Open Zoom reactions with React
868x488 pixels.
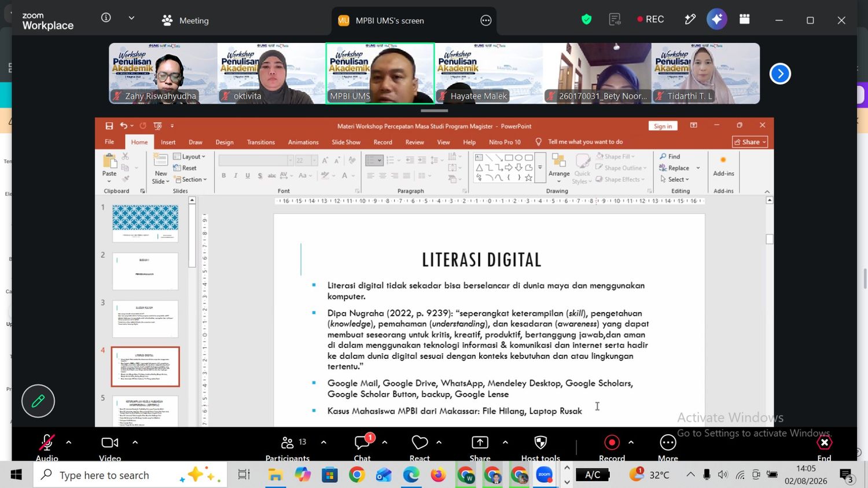tap(420, 449)
